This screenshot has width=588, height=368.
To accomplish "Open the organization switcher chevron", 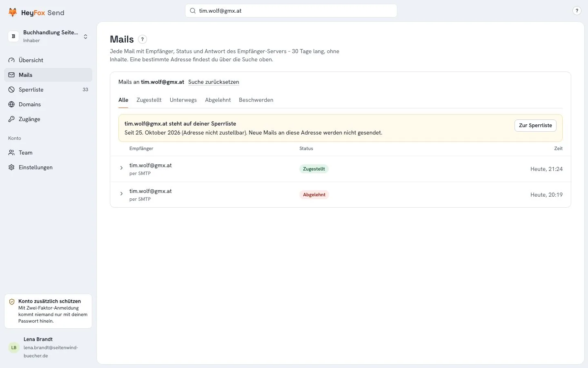I will (x=85, y=36).
